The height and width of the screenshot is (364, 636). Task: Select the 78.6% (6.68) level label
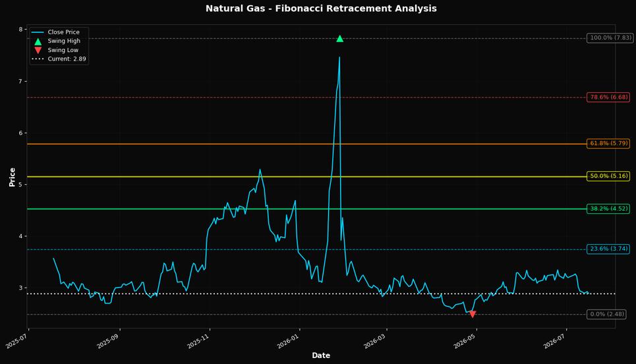pos(608,97)
